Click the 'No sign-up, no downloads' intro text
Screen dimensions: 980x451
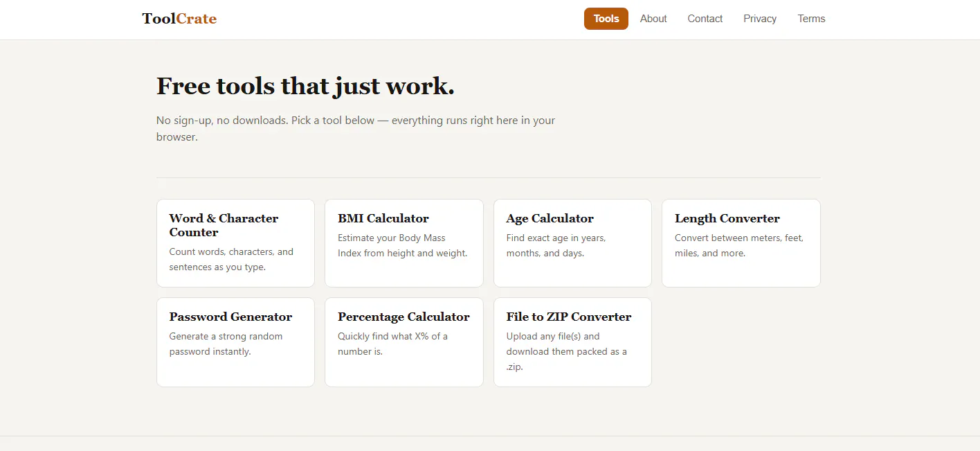coord(356,129)
